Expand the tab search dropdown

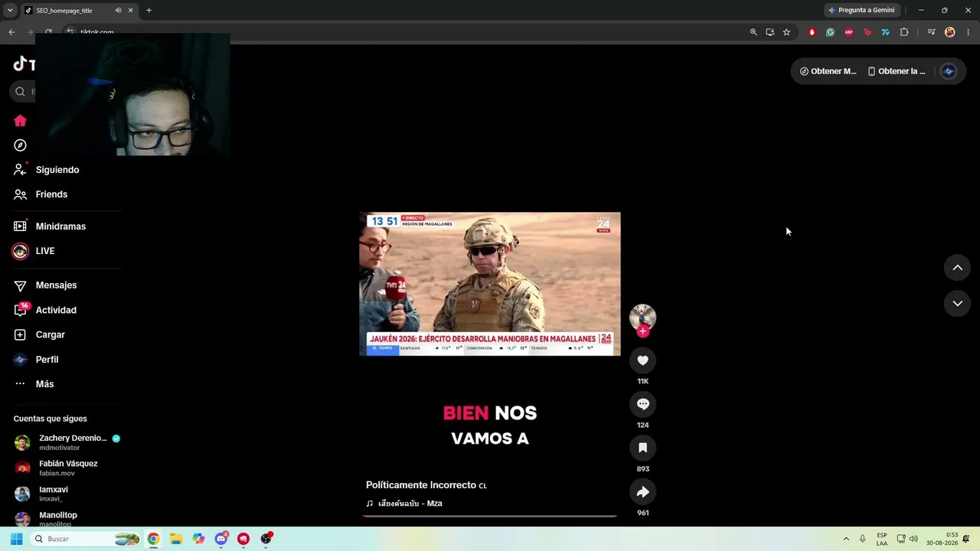(x=10, y=11)
